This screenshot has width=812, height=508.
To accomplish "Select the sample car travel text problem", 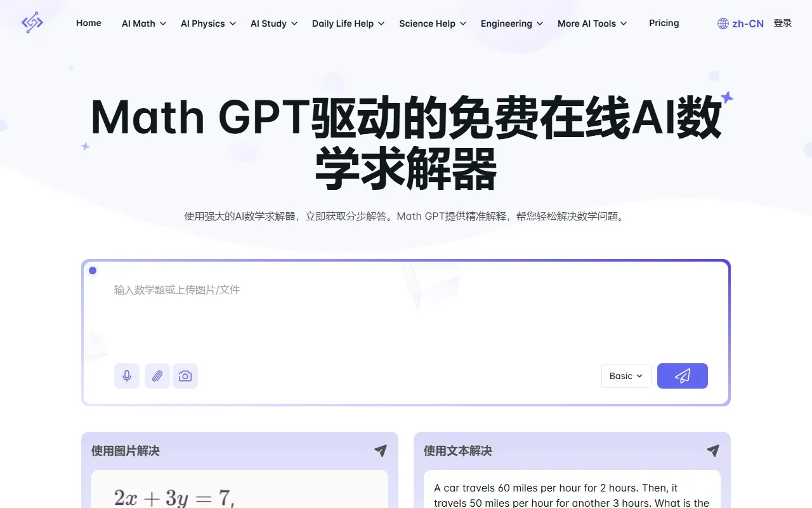I will [571, 495].
